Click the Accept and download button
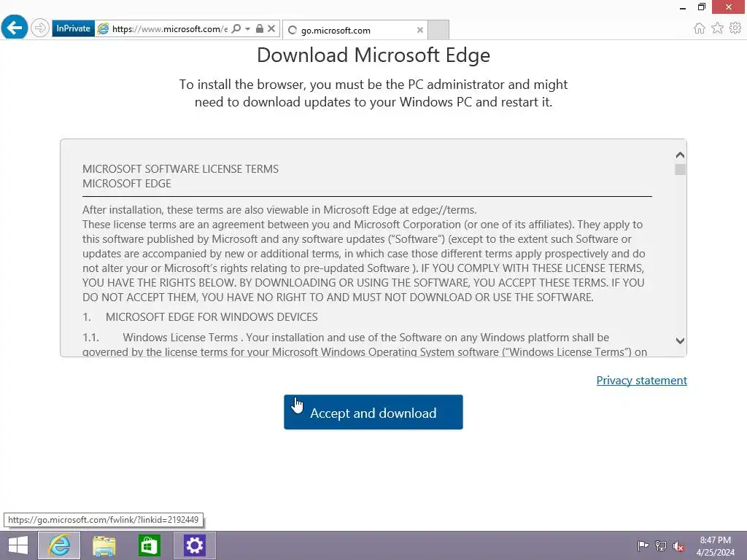 pos(373,412)
